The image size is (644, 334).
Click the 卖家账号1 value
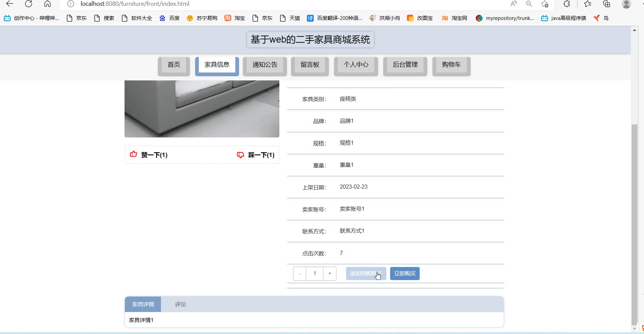pos(352,209)
